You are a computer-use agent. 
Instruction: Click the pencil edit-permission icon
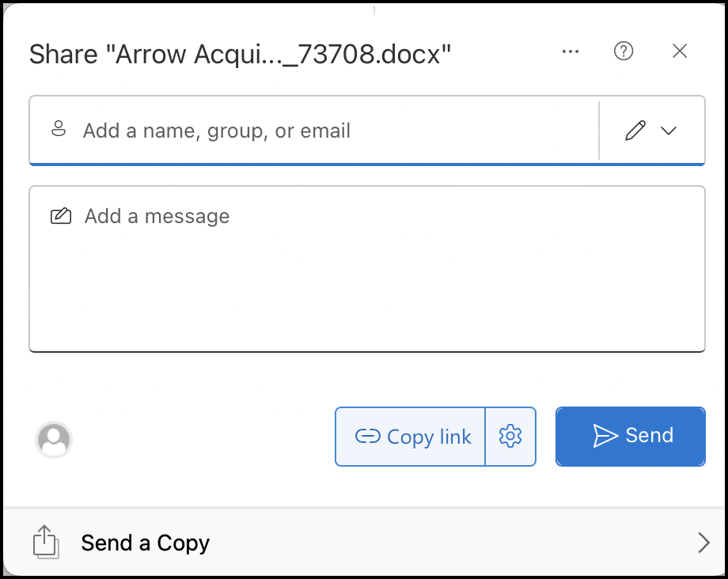coord(635,130)
